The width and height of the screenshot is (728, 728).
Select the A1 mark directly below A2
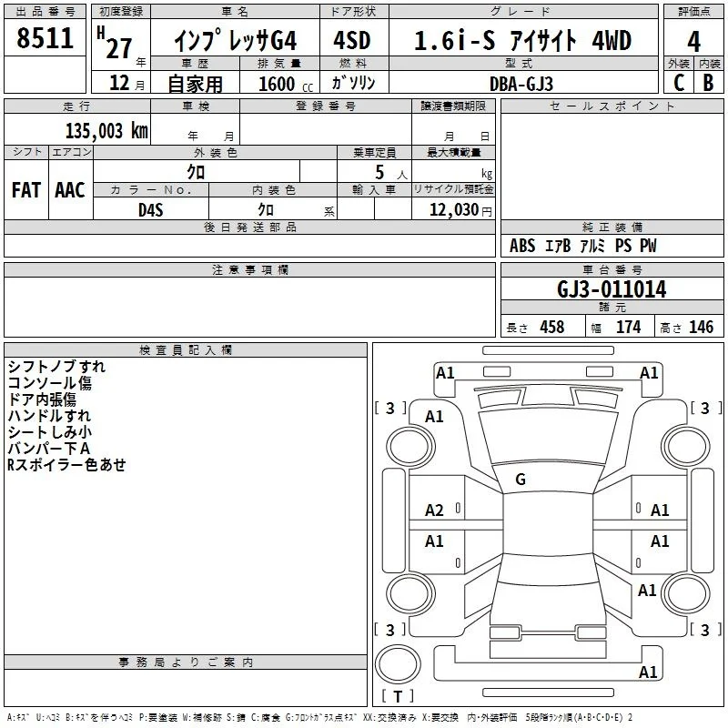tap(434, 541)
